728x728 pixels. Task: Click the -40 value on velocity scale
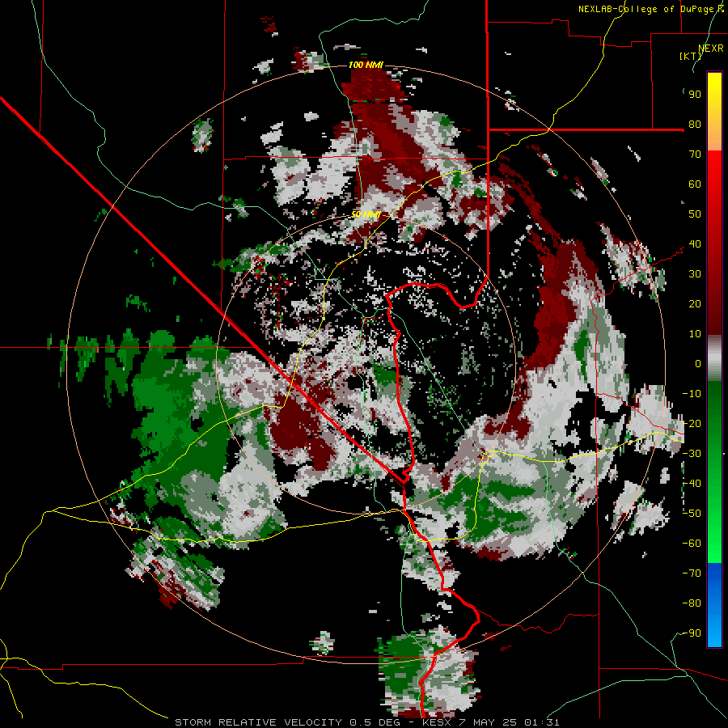click(692, 484)
